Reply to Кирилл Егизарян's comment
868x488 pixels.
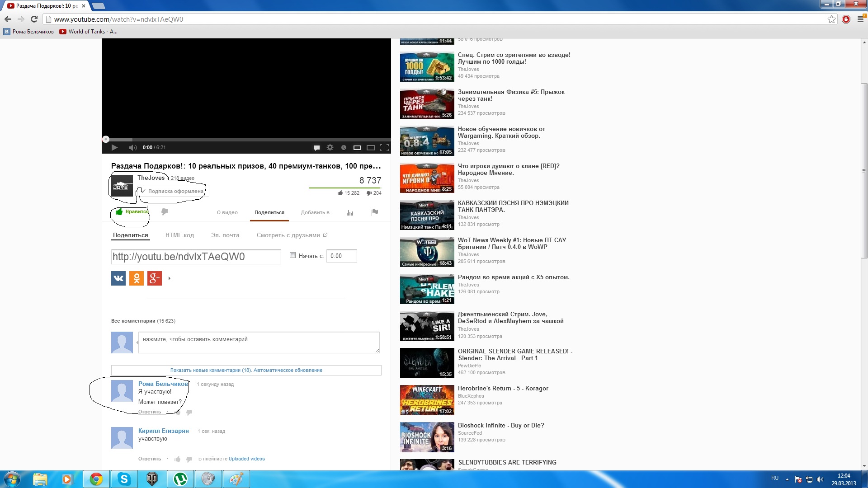coord(150,459)
